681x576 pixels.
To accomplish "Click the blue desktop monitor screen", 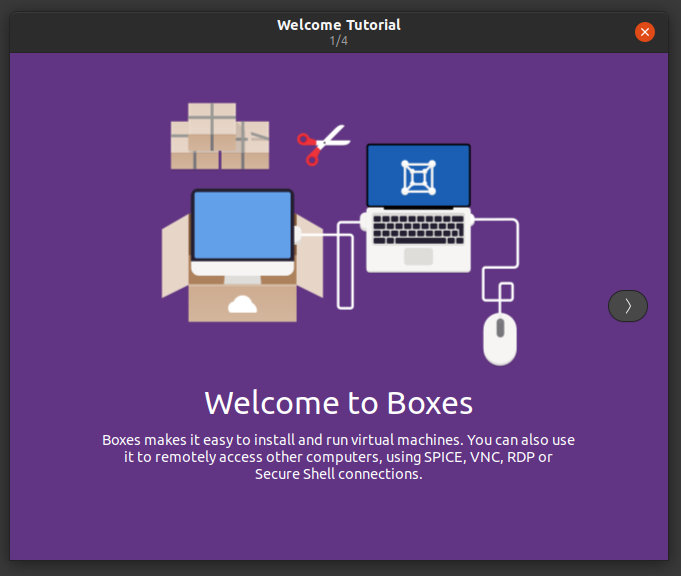I will 242,225.
